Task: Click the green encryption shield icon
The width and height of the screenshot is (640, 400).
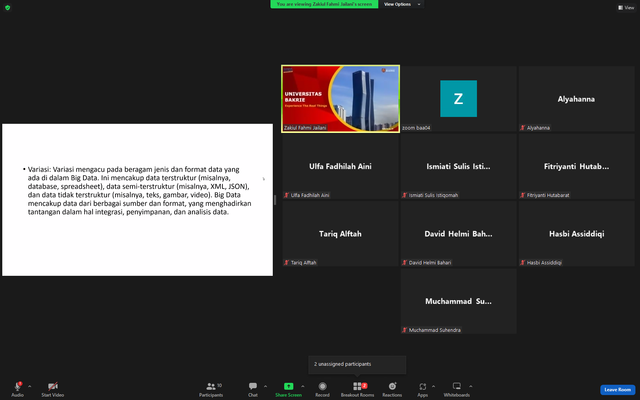Action: point(7,7)
